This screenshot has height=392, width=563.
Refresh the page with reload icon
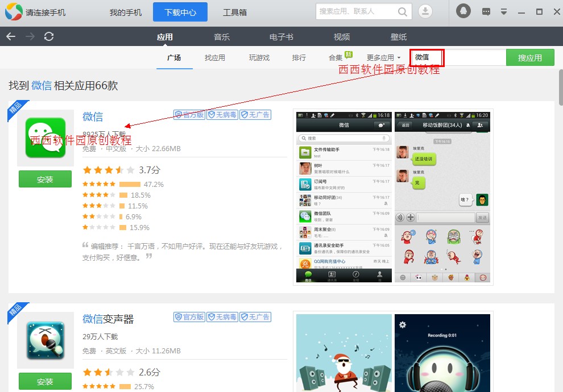(49, 36)
